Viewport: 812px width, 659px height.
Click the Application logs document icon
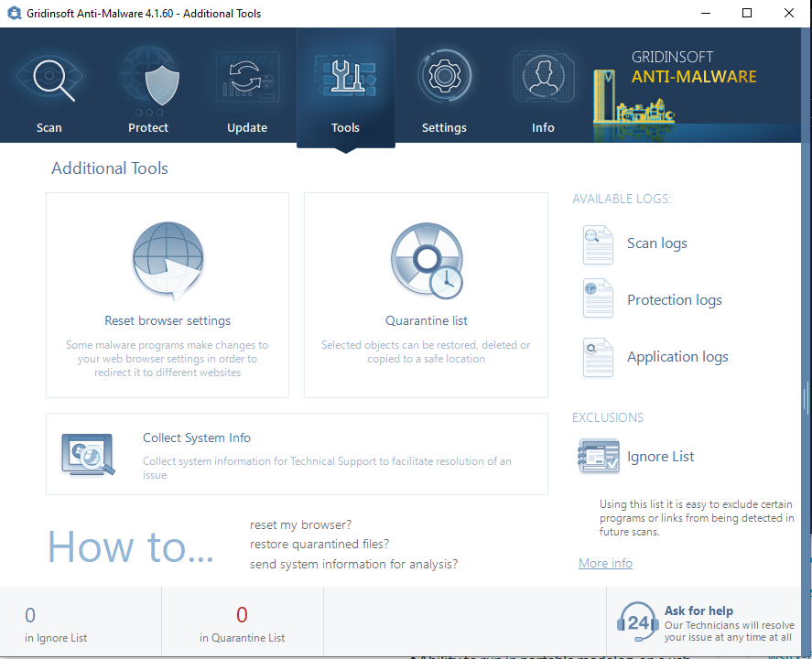[598, 357]
